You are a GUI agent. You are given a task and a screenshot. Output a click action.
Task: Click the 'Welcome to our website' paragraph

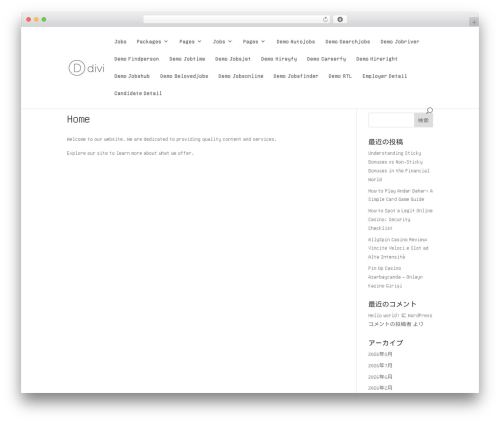pyautogui.click(x=172, y=139)
